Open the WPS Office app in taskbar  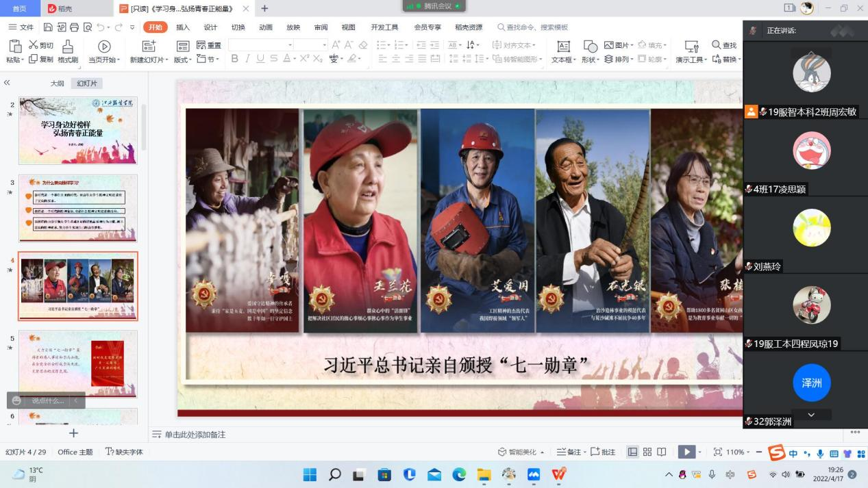click(559, 474)
